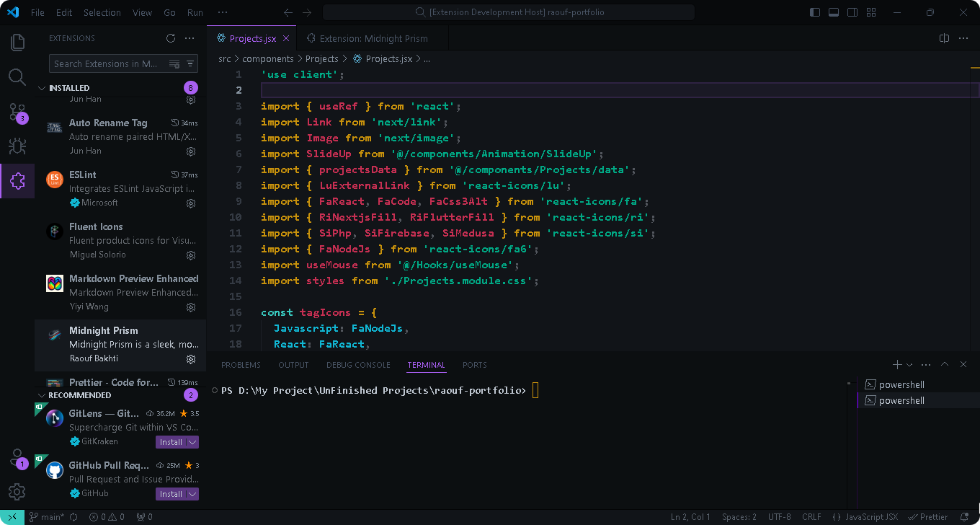This screenshot has width=980, height=525.
Task: Click the filter extensions funnel icon
Action: 191,63
